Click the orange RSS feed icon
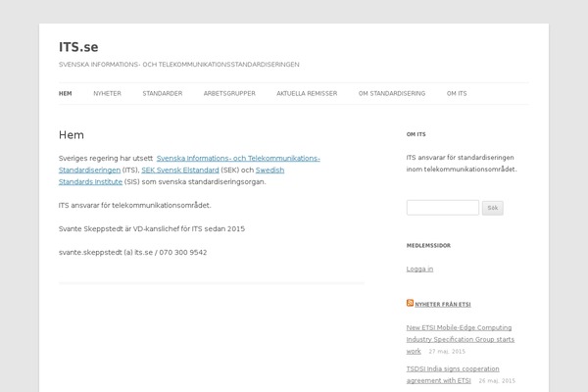588x392 pixels. tap(410, 303)
